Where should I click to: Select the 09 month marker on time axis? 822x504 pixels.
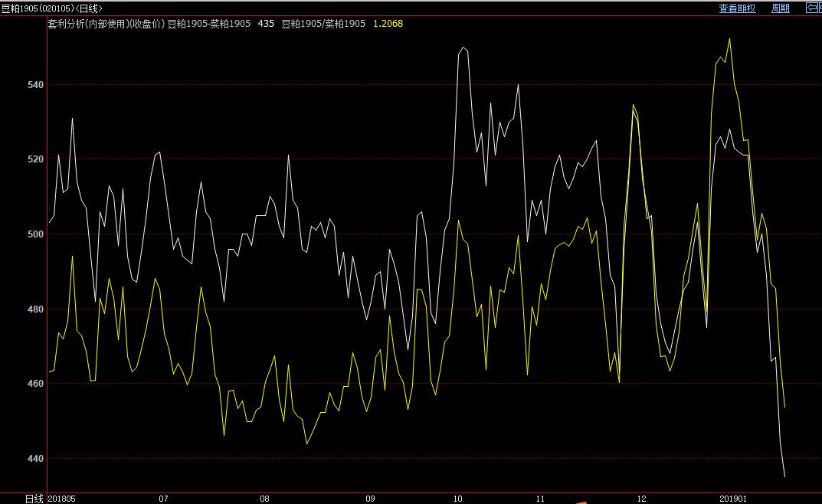370,499
